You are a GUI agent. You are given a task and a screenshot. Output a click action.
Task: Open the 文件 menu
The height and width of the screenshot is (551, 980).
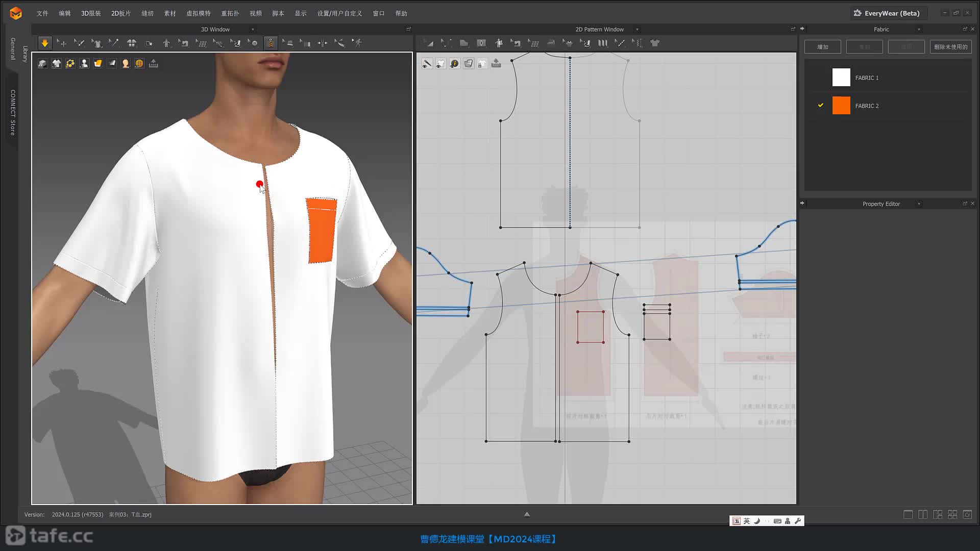[42, 13]
